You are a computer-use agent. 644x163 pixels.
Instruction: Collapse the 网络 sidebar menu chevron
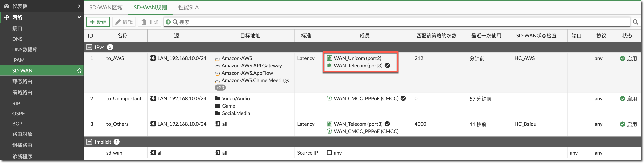tap(79, 17)
